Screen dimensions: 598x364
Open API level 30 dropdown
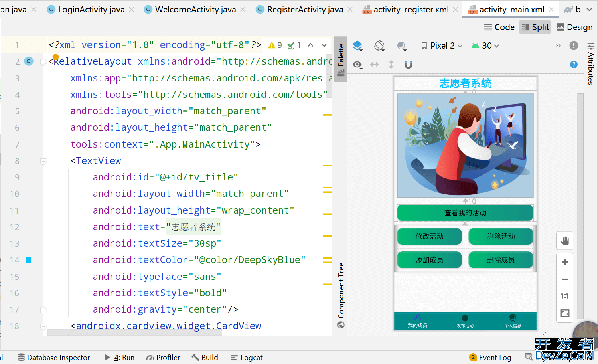click(485, 46)
